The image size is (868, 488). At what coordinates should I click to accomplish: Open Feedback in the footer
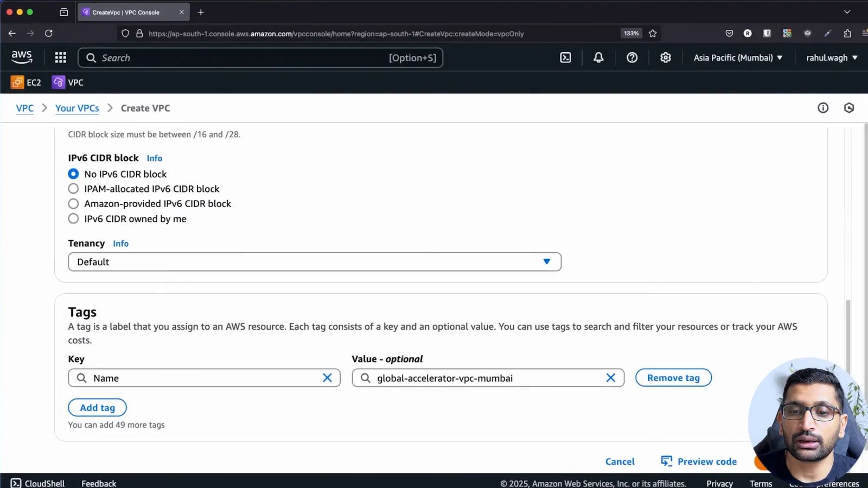click(99, 483)
